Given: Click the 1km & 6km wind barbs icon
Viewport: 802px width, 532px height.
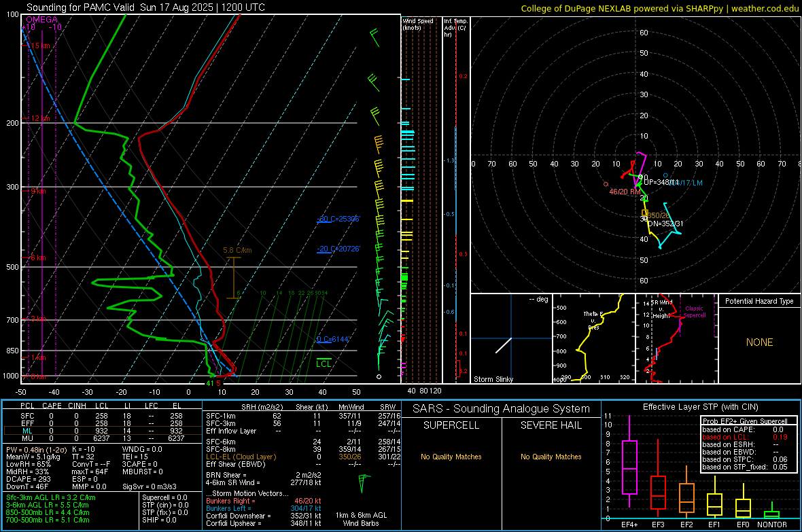Looking at the screenshot, I should 363,483.
